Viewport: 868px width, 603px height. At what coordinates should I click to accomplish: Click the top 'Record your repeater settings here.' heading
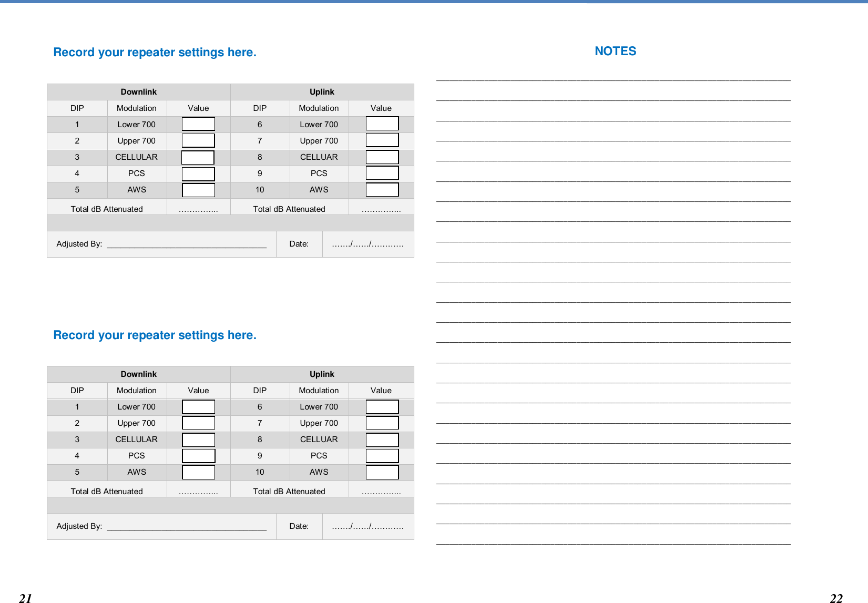tap(155, 53)
